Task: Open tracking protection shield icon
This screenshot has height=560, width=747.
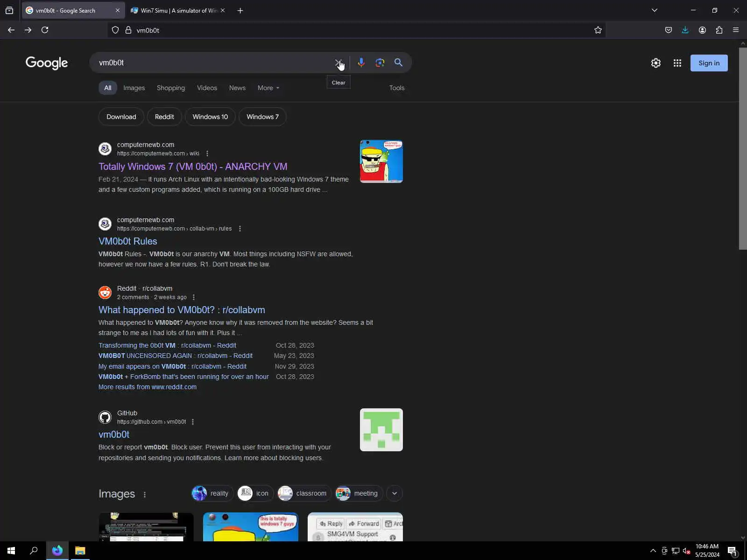Action: coord(115,30)
